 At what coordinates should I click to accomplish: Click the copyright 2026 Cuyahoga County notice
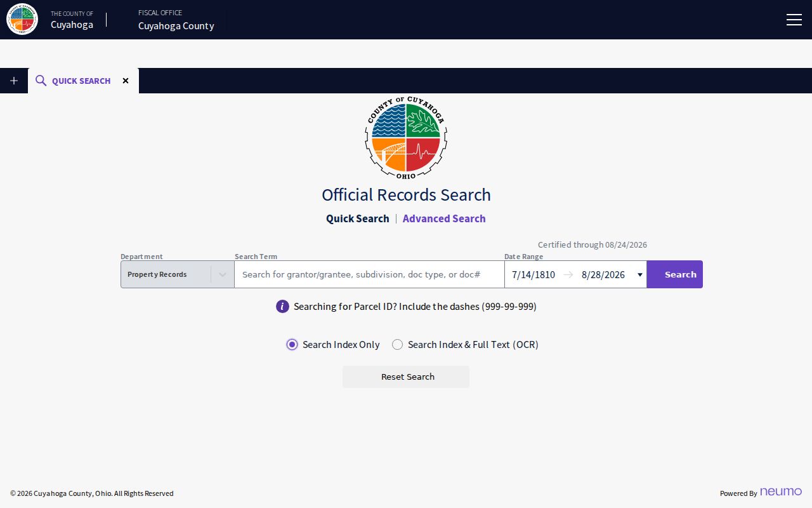(92, 493)
